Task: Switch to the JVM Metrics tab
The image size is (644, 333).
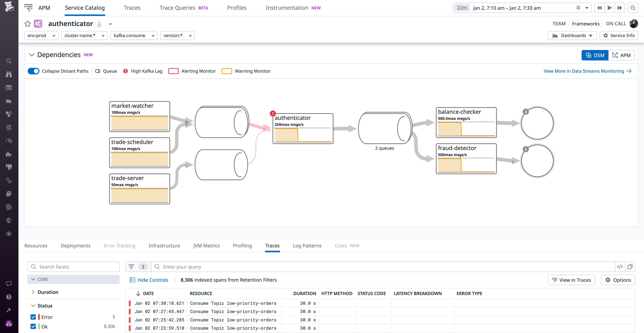Action: [206, 246]
